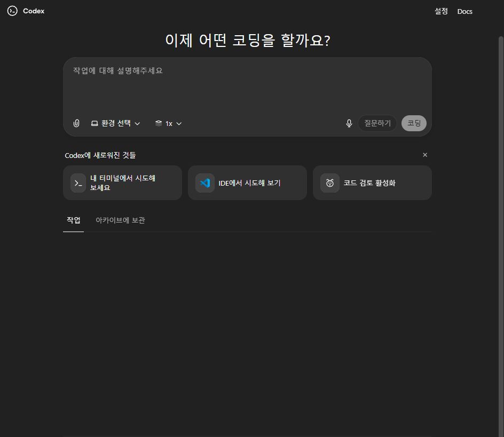
Task: Click the terminal prompt icon in card
Action: [78, 183]
